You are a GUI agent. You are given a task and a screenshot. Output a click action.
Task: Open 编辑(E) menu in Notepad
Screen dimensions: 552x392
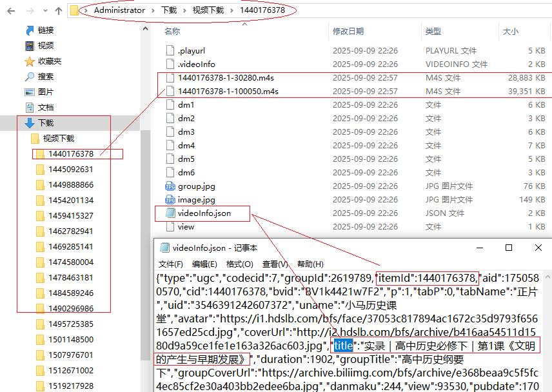click(204, 264)
